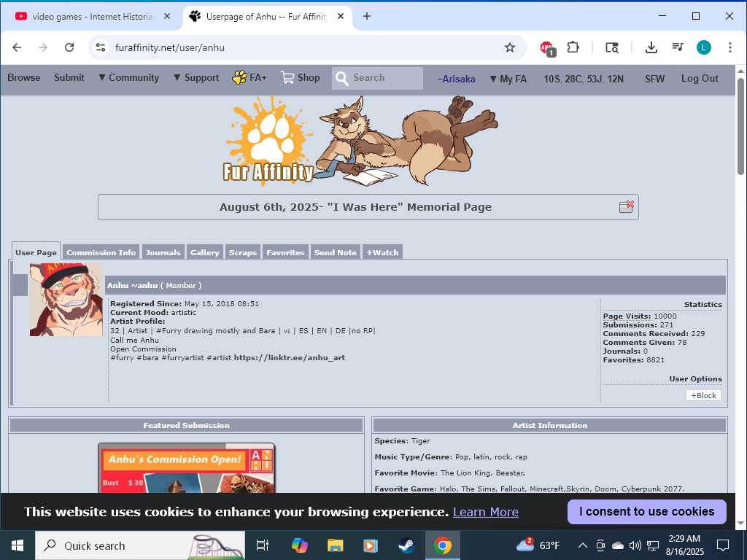The image size is (747, 560).
Task: Open the Chrome profile avatar
Action: tap(704, 47)
